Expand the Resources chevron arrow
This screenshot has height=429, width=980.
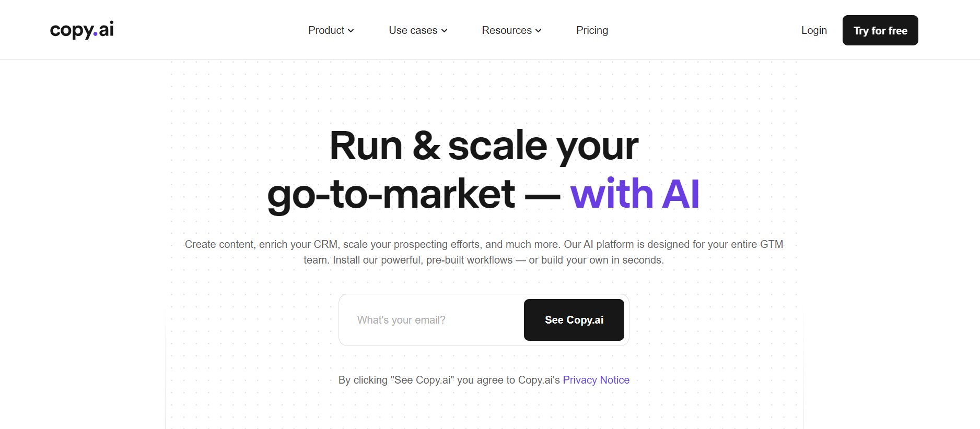(x=539, y=31)
